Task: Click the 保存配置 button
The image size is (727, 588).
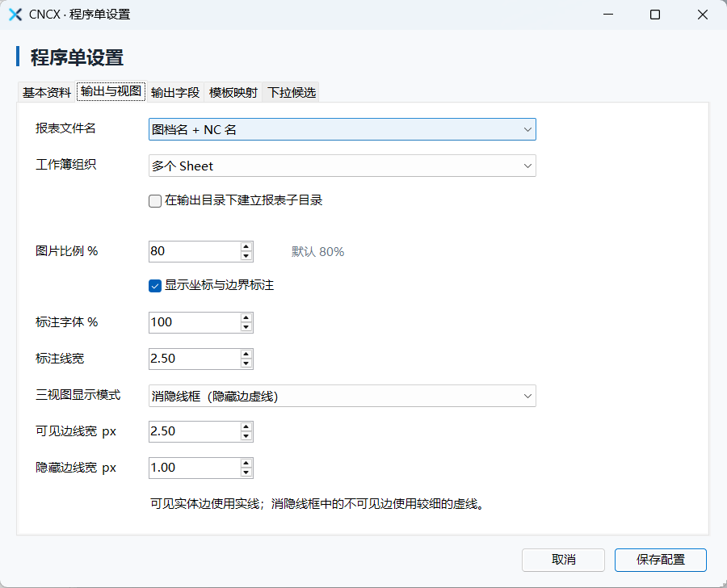Action: 661,561
